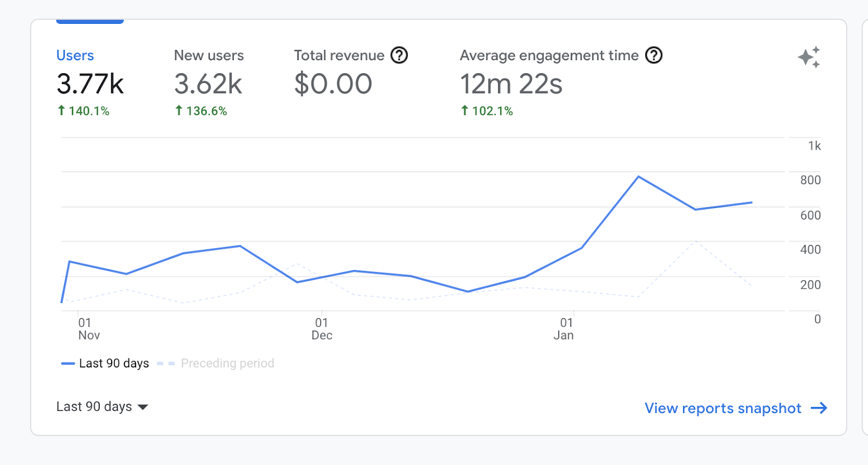Click the 12m 22s engagement value

coord(511,84)
